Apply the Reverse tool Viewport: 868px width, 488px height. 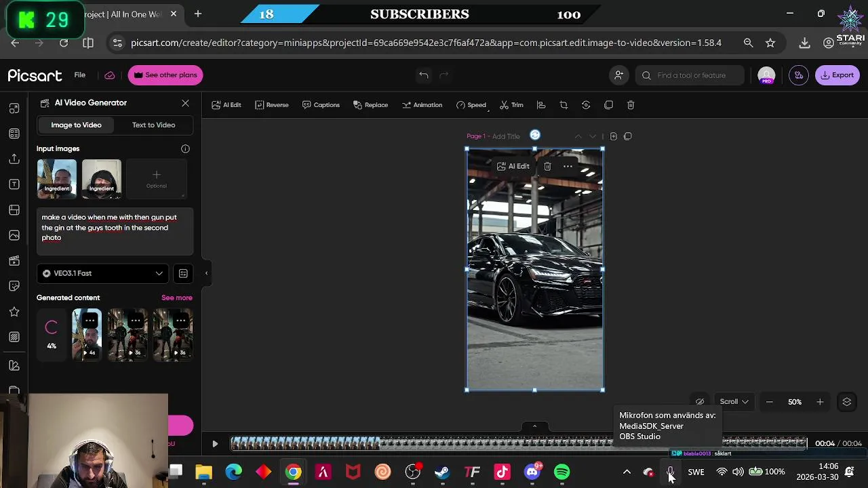[272, 105]
